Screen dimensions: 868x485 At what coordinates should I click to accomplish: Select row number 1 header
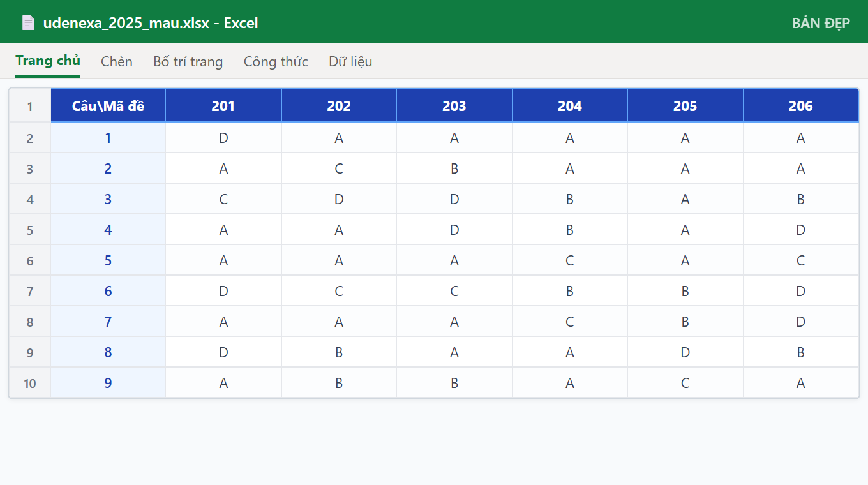(30, 106)
